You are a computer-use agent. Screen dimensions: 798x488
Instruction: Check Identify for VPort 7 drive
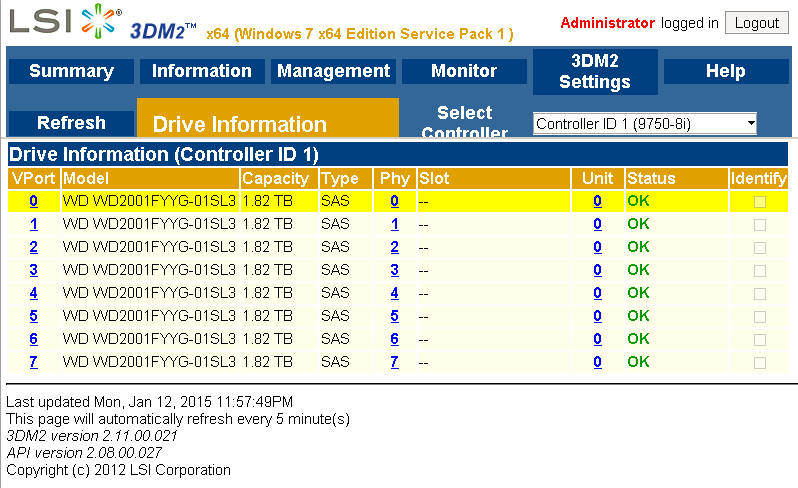[760, 362]
